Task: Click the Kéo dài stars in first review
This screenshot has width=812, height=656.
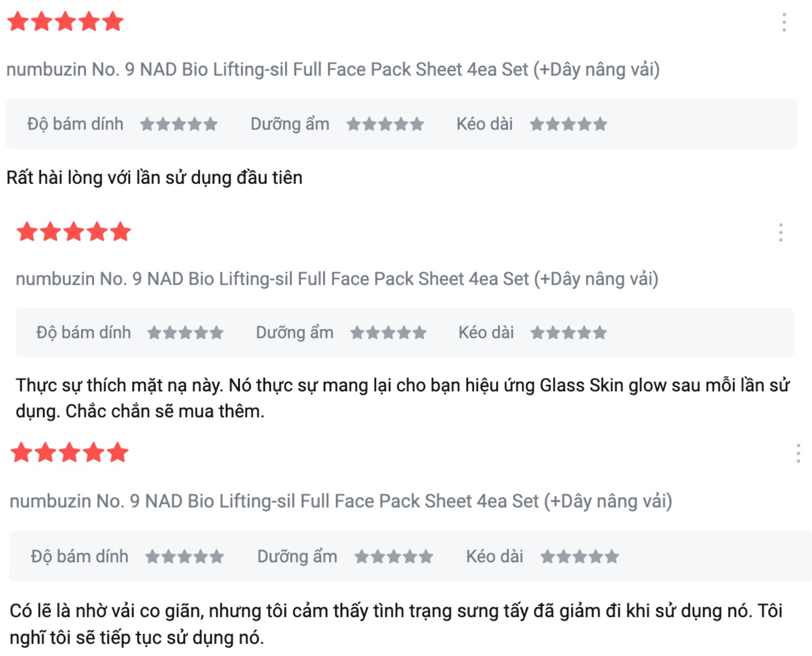Action: pyautogui.click(x=568, y=124)
